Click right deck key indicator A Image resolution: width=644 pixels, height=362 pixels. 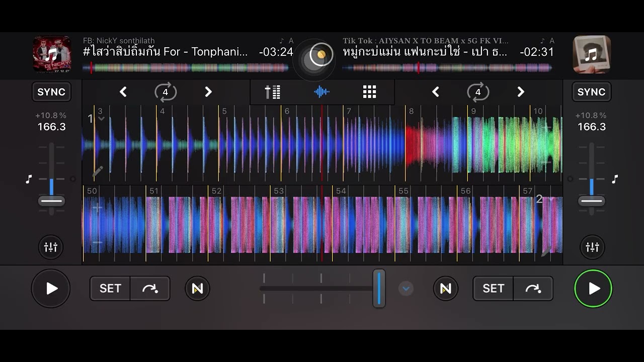[552, 41]
